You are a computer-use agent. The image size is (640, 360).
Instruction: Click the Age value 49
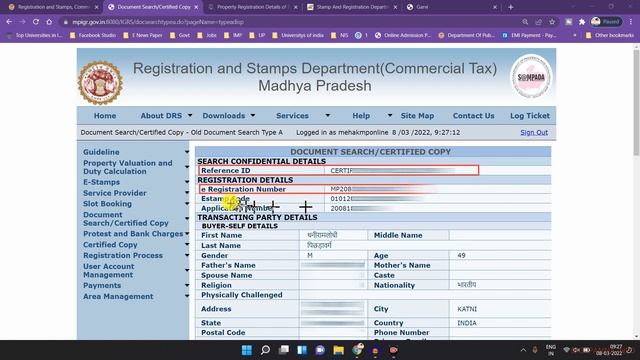461,256
